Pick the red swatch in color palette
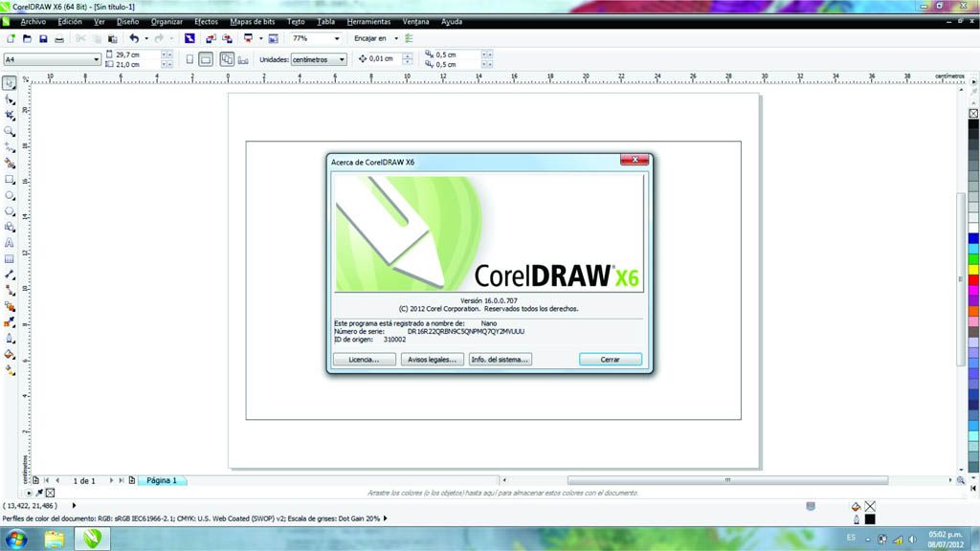The width and height of the screenshot is (980, 551). click(973, 280)
